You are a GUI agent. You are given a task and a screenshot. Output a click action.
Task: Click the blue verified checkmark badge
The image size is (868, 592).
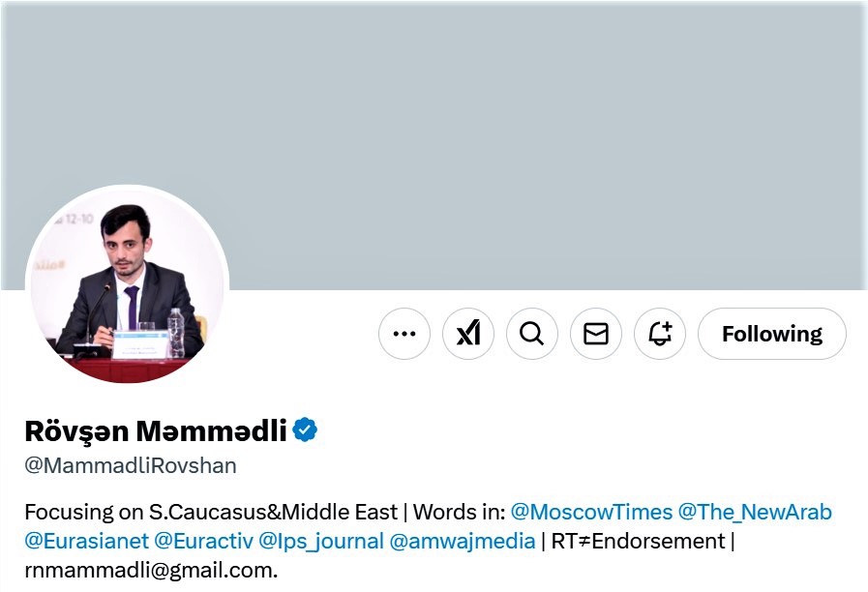click(x=305, y=429)
